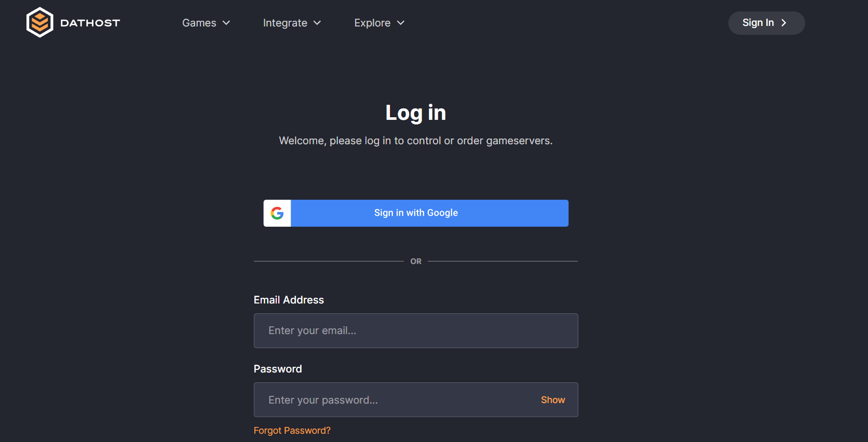Select Explore in the navigation bar
Screen dimensions: 868x442
pos(372,23)
